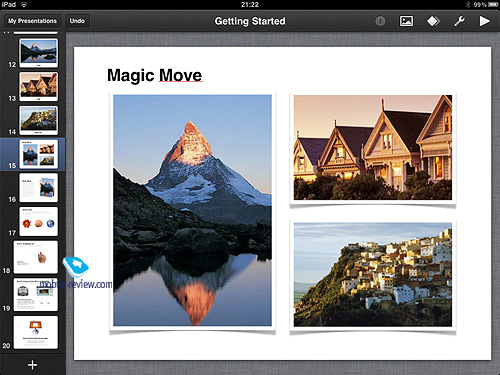
Task: Open the insert media image icon
Action: click(406, 21)
